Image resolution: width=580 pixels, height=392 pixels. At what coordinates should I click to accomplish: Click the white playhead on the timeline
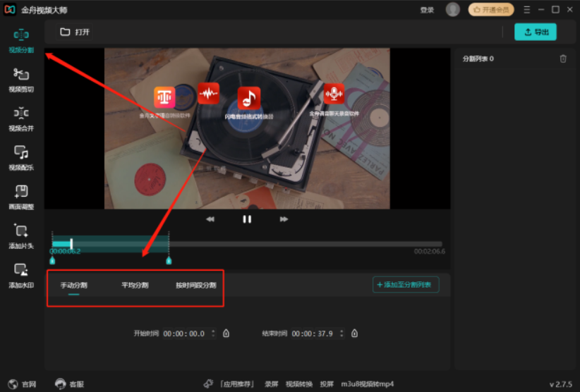coord(71,243)
